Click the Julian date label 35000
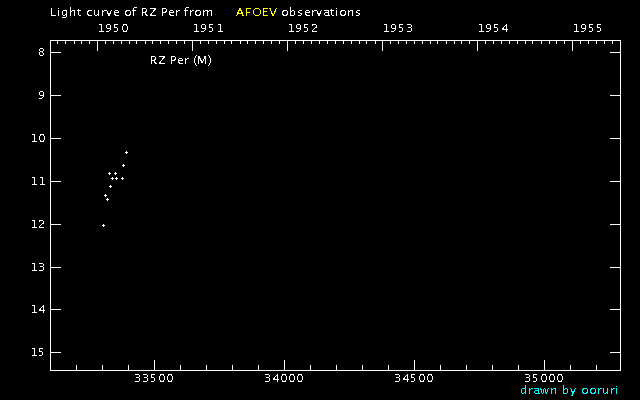Viewport: 640px width, 400px height. pyautogui.click(x=544, y=378)
